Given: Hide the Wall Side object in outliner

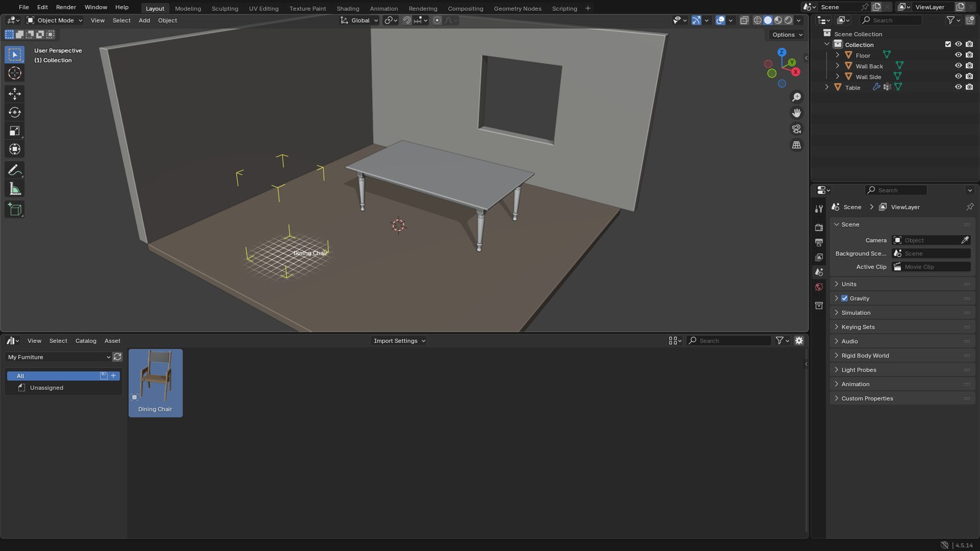Looking at the screenshot, I should (959, 77).
